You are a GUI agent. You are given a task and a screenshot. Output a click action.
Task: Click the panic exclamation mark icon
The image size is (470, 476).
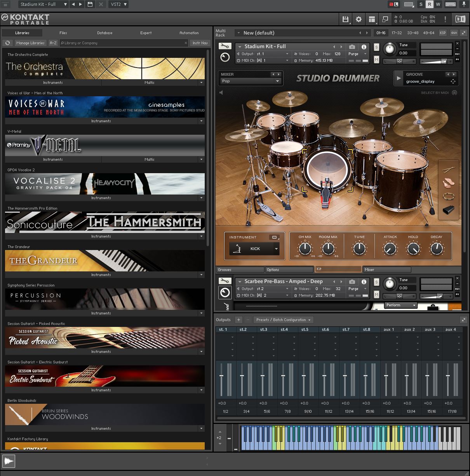click(x=445, y=19)
